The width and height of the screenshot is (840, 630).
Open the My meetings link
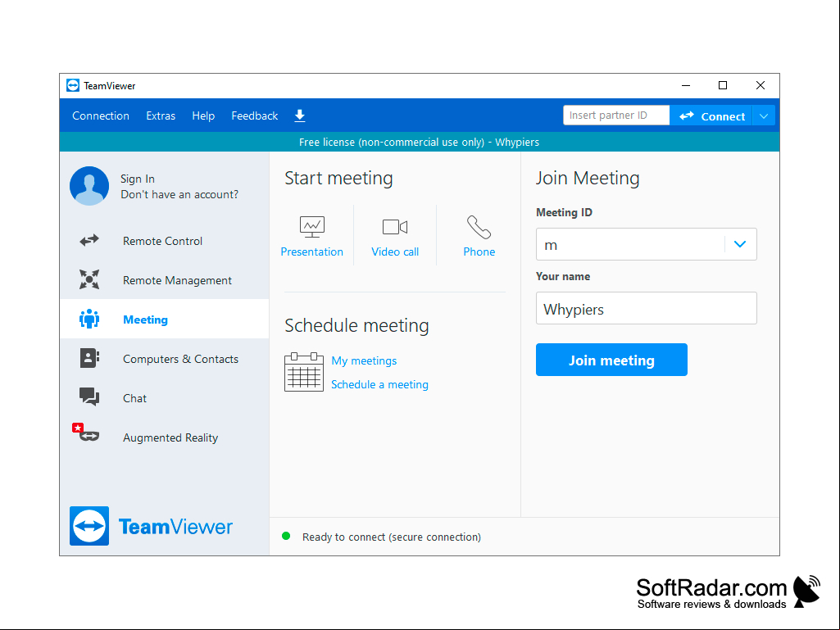365,360
